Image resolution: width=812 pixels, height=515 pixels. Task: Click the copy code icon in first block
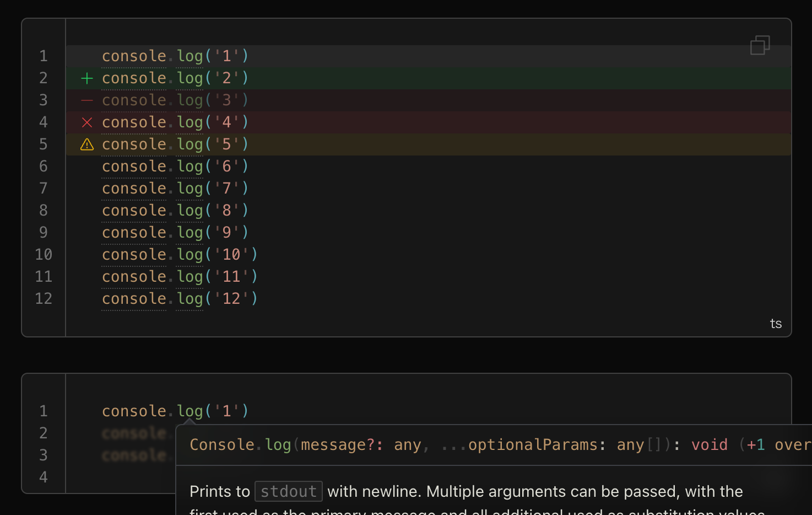(760, 45)
